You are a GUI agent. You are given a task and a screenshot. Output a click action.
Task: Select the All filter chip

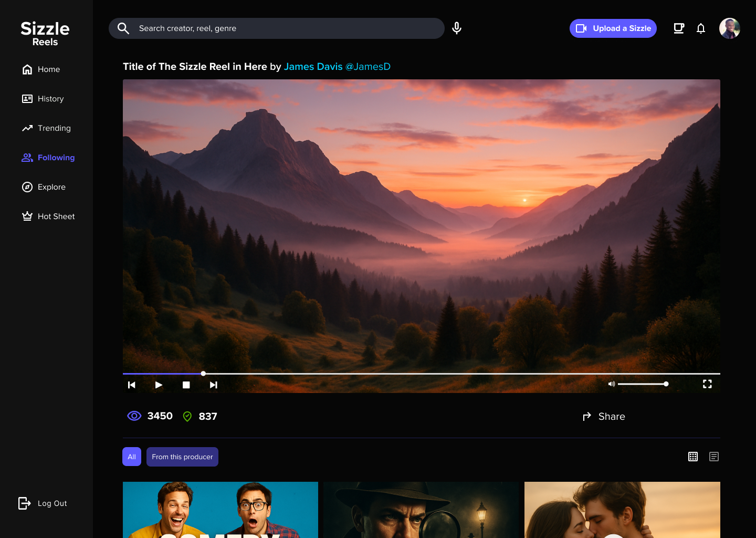132,457
